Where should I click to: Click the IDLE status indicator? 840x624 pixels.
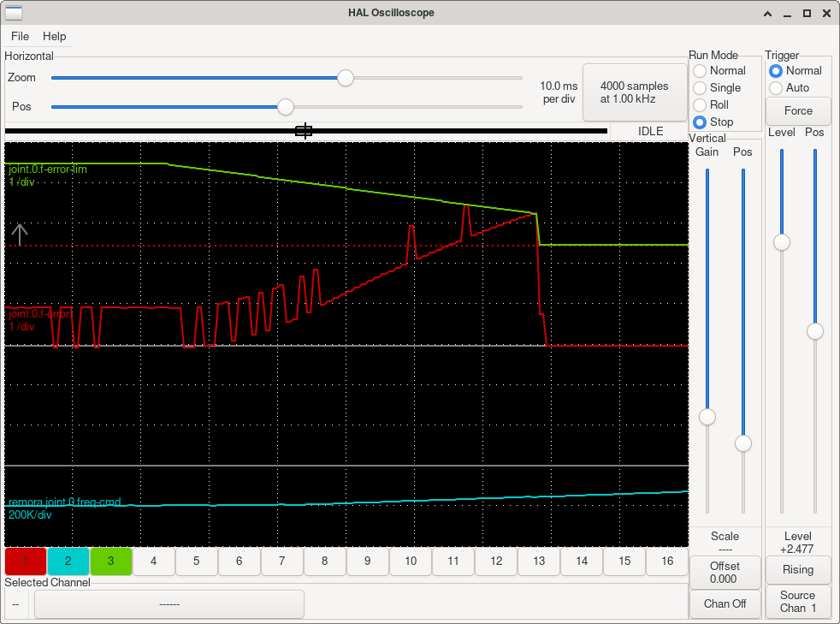coord(650,131)
